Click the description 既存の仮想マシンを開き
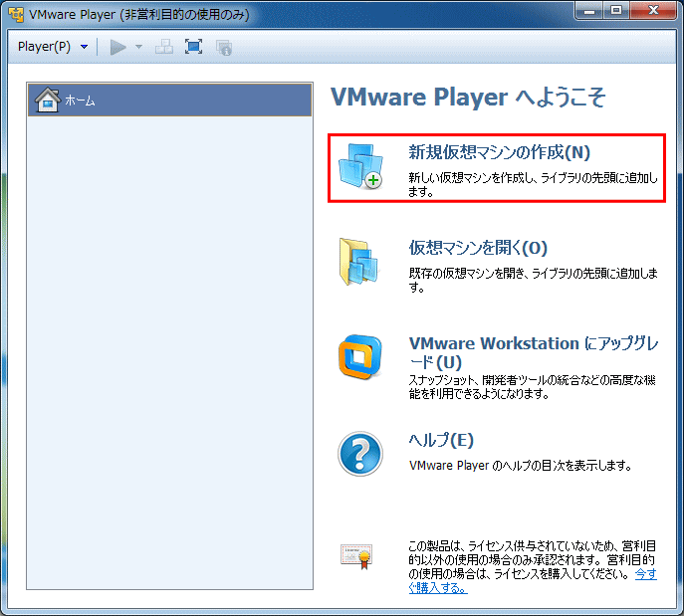 467,274
